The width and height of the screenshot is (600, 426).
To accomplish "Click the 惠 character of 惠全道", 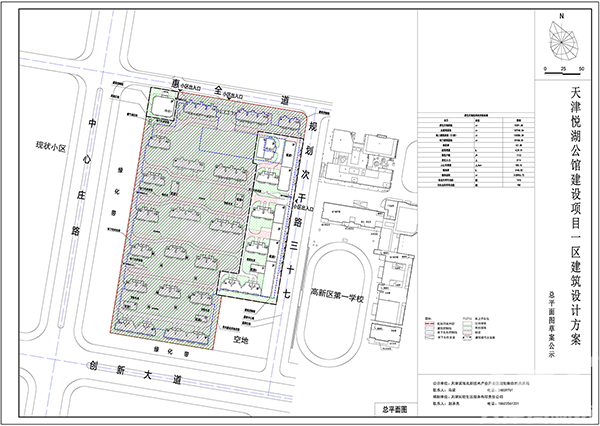I will click(x=176, y=84).
